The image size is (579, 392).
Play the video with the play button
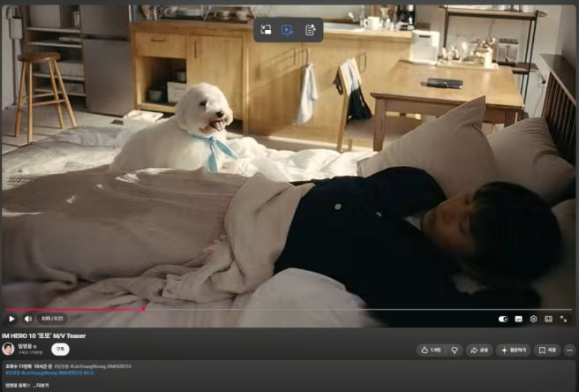point(11,319)
